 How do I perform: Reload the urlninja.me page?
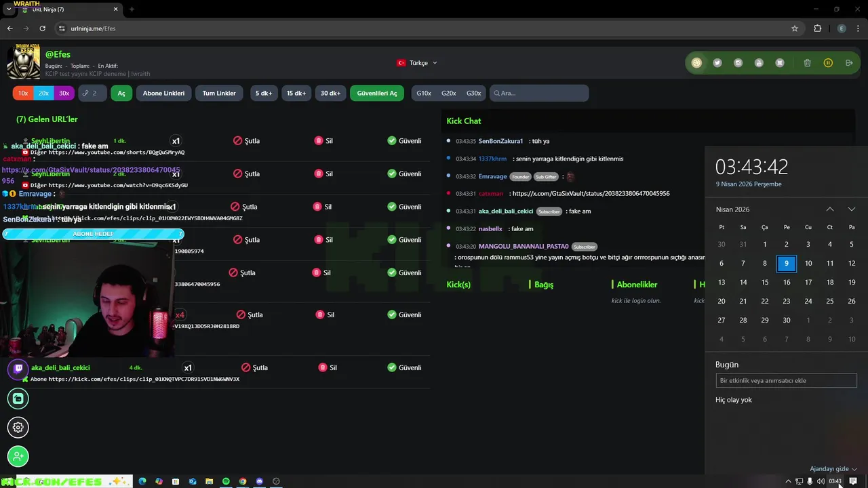point(42,28)
